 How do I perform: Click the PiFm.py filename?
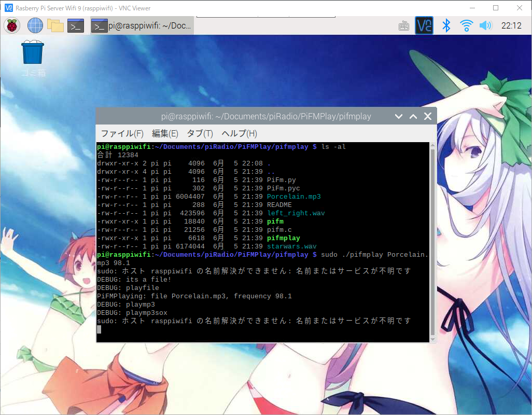point(281,180)
